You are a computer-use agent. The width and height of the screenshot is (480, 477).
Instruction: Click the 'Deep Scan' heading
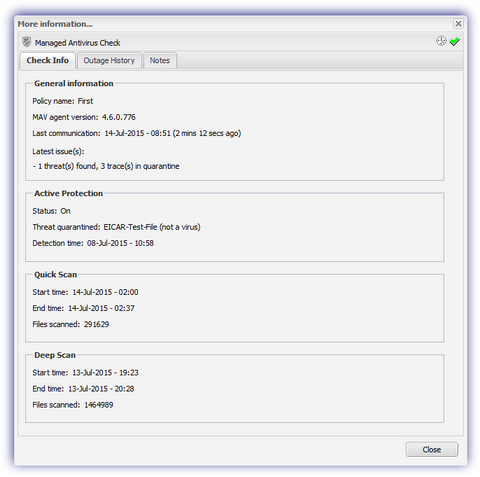pos(55,355)
